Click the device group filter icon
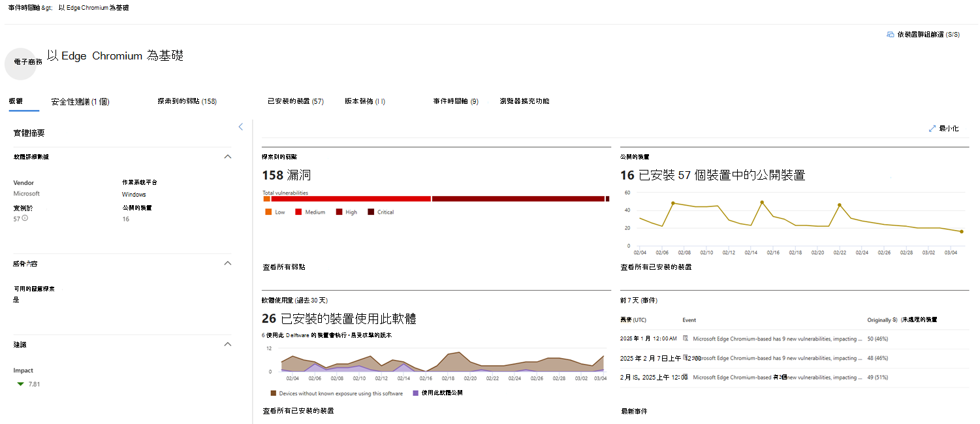Screen dimensions: 980x424 click(x=890, y=35)
